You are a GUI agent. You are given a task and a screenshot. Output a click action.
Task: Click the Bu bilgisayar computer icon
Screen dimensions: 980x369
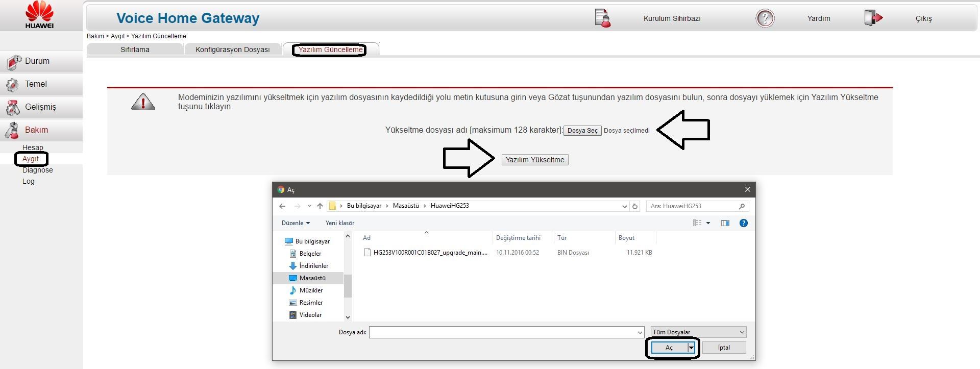289,241
